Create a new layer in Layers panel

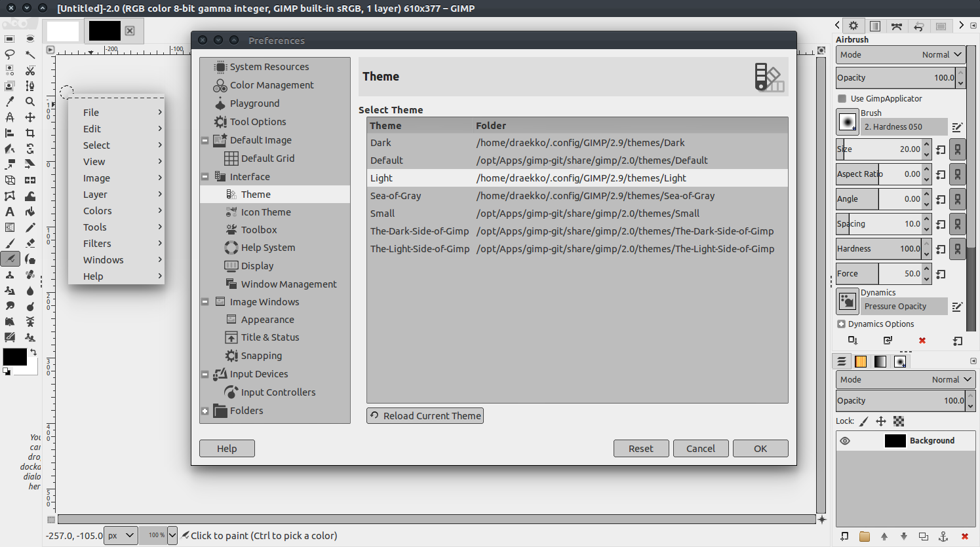pyautogui.click(x=844, y=536)
